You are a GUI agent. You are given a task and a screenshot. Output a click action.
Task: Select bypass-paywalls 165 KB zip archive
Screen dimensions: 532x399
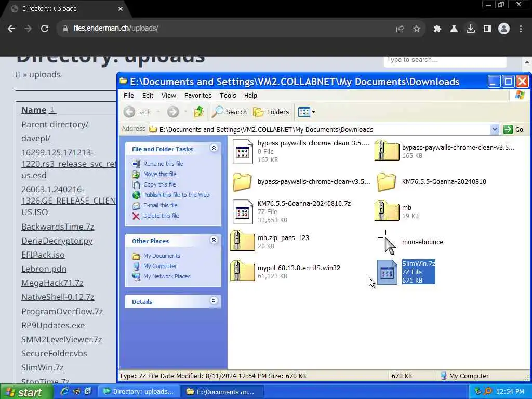(x=387, y=150)
